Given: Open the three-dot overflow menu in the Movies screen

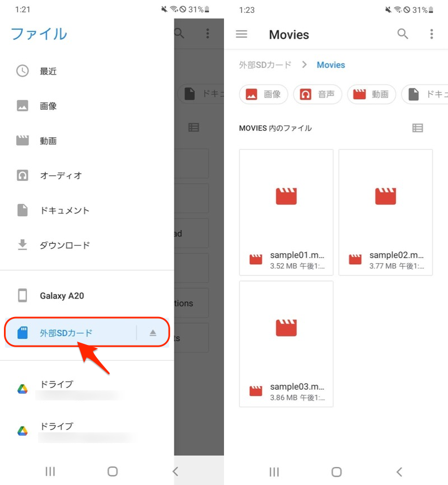Looking at the screenshot, I should click(431, 34).
